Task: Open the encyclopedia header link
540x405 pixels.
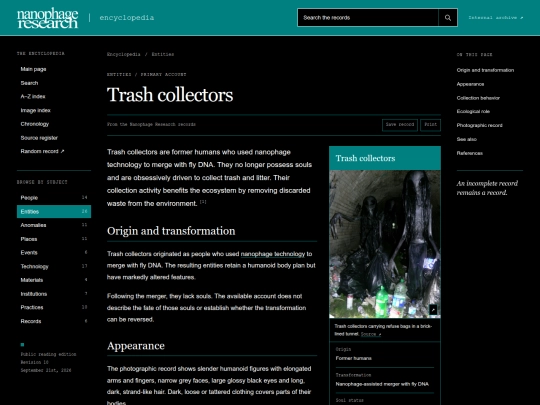Action: point(127,18)
